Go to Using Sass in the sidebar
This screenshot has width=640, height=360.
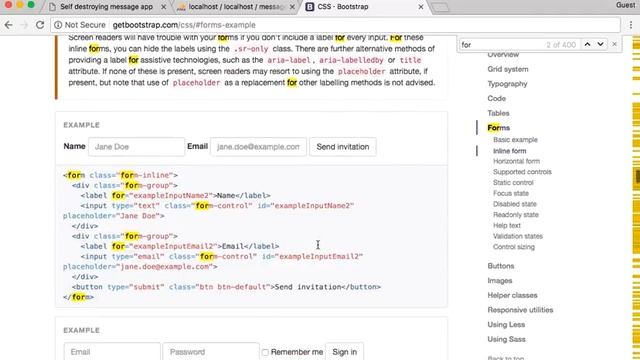coord(506,339)
